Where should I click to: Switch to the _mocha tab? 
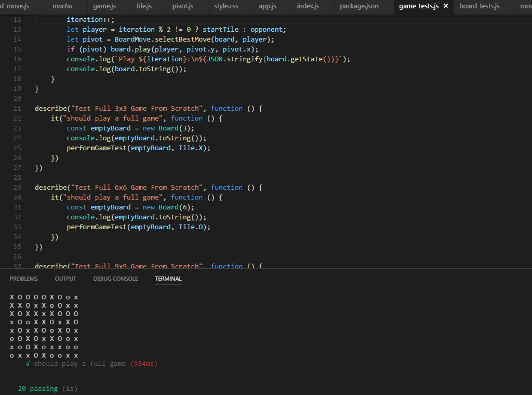[61, 6]
